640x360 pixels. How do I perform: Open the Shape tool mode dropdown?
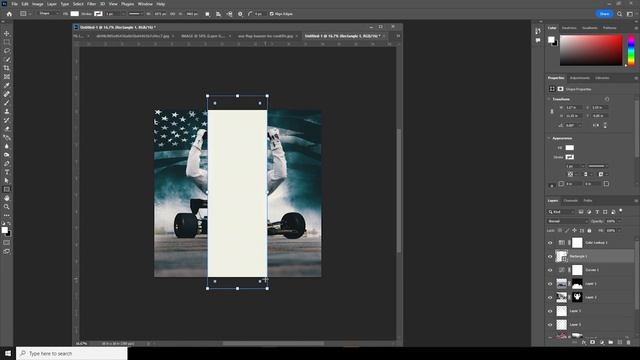[x=48, y=14]
